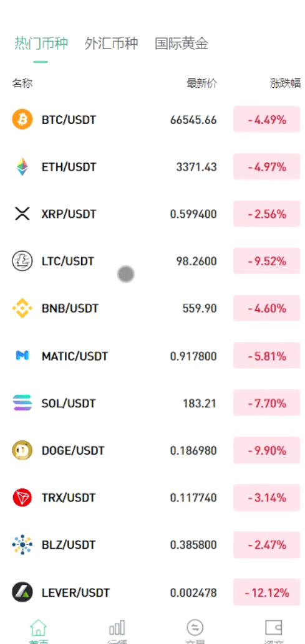
Task: Tap the Dogecoin logo icon
Action: [22, 450]
